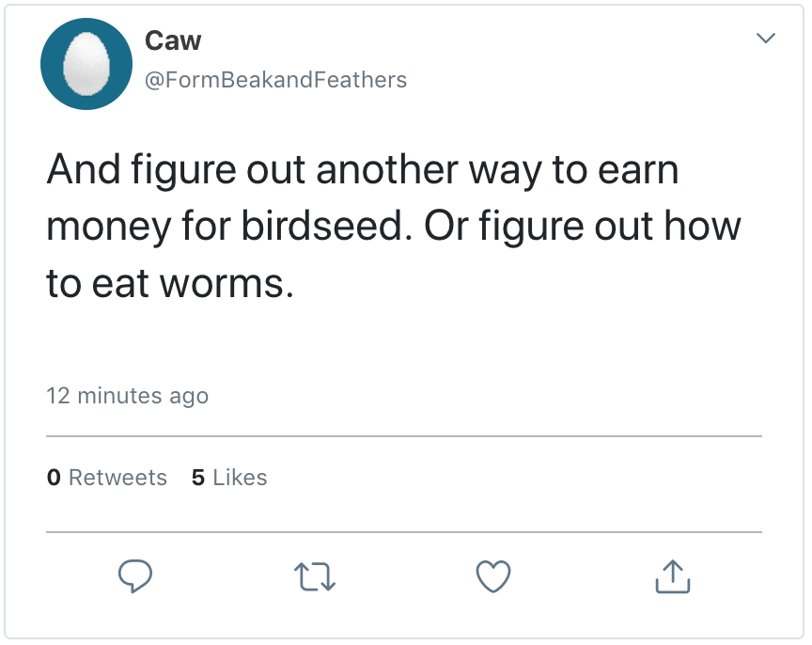Expand the tweet options chevron menu
This screenshot has height=645, width=812.
click(x=766, y=39)
